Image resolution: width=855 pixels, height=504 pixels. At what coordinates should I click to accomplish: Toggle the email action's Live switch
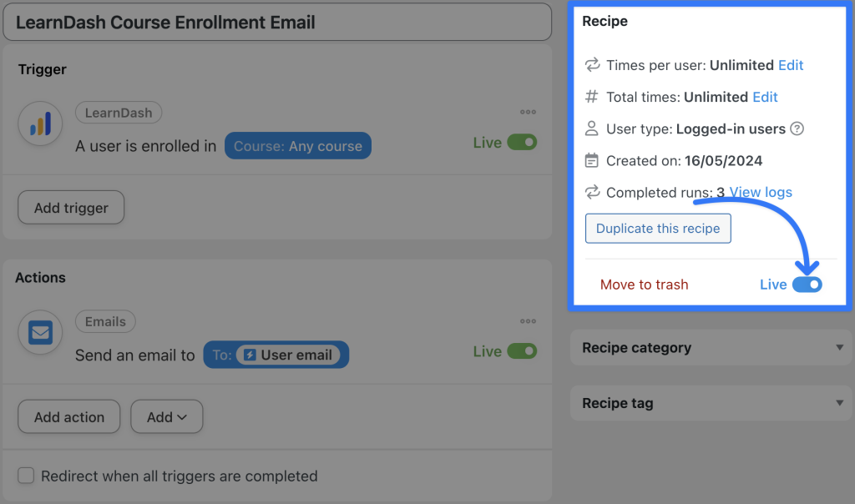coord(524,351)
